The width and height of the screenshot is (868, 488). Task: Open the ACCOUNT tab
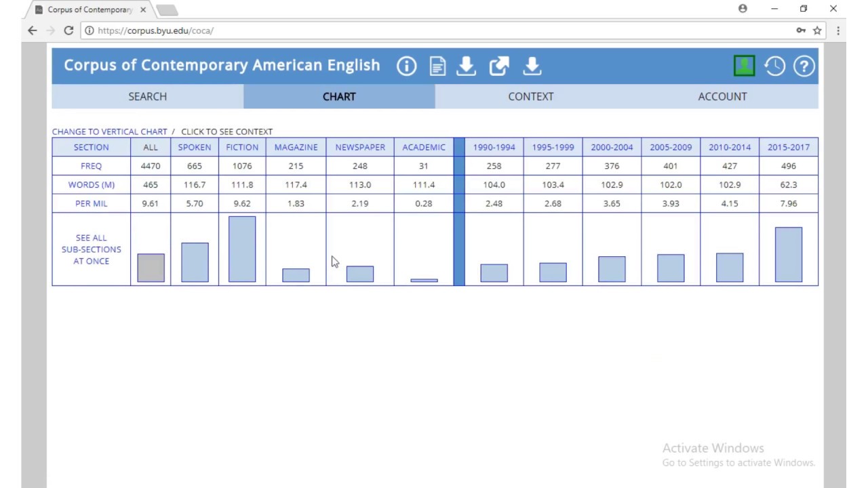723,96
